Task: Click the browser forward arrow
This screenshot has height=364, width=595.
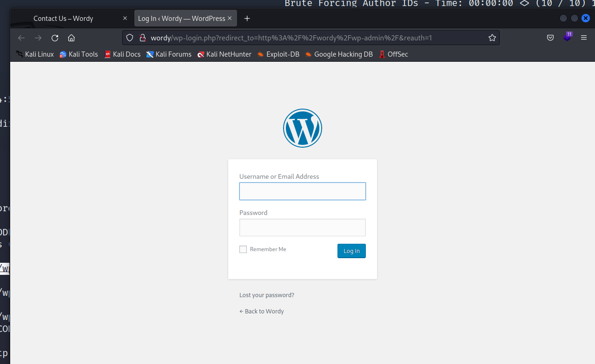Action: tap(38, 38)
